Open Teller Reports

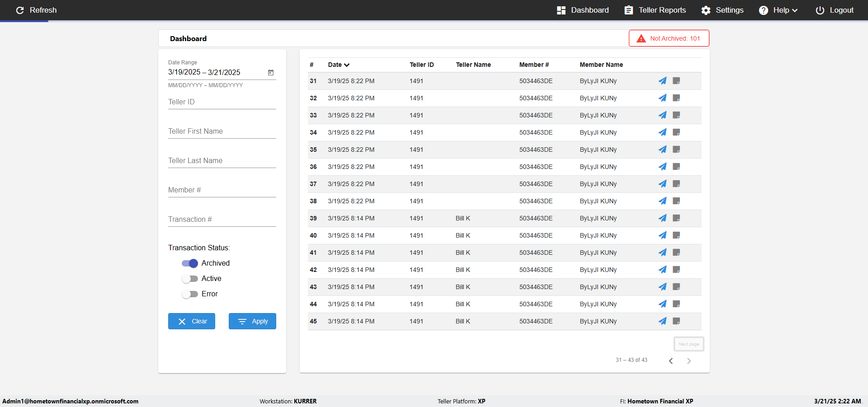pos(655,10)
